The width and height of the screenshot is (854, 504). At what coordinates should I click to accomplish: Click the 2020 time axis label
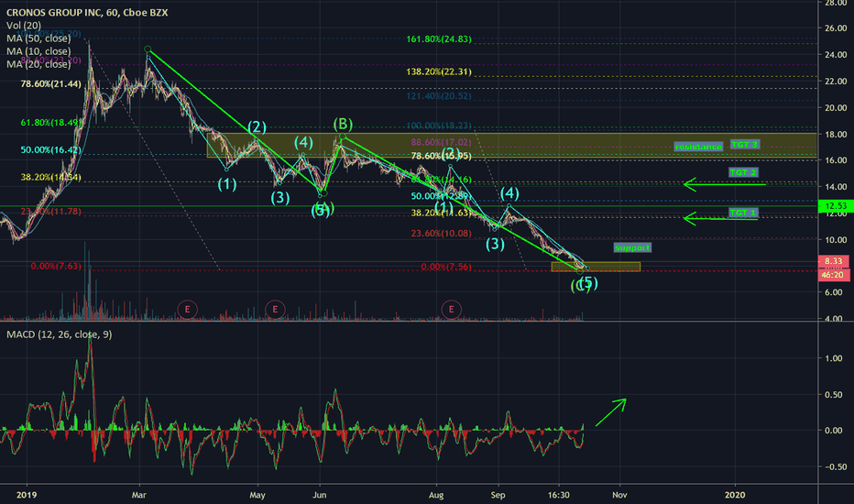(735, 495)
